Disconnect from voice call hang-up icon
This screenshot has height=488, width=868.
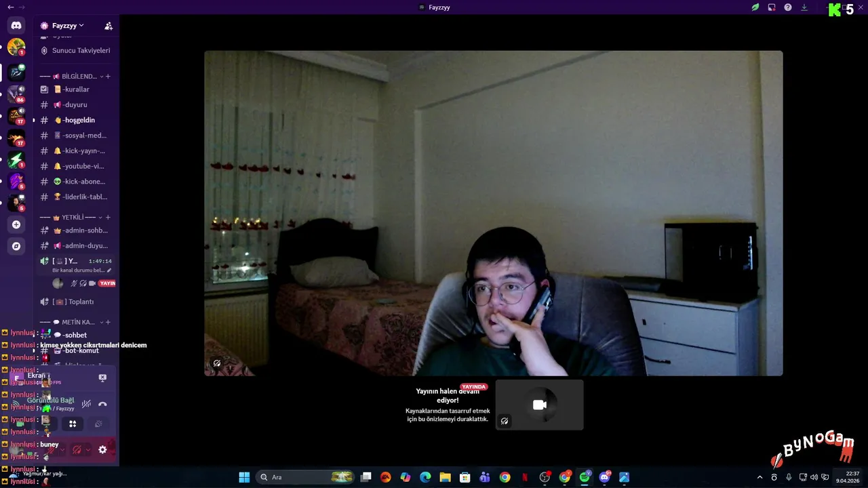pyautogui.click(x=102, y=404)
